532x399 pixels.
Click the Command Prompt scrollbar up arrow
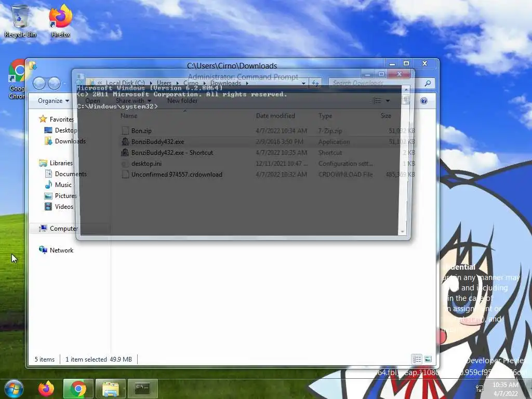point(405,89)
